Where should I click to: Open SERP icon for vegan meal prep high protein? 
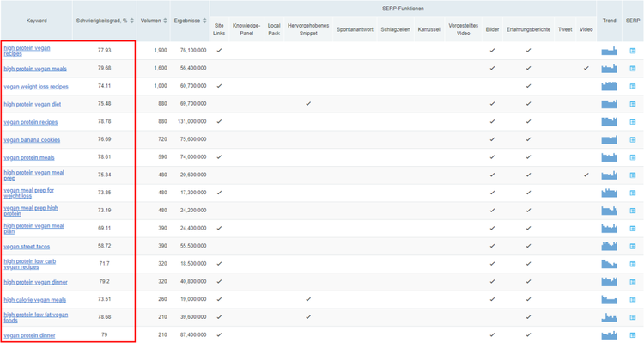(x=633, y=211)
